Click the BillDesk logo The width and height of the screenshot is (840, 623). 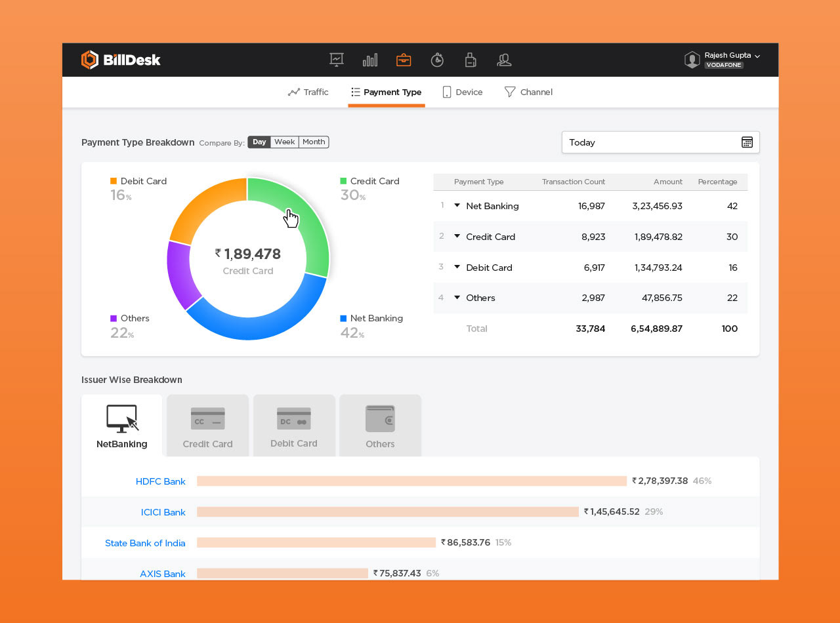point(121,60)
